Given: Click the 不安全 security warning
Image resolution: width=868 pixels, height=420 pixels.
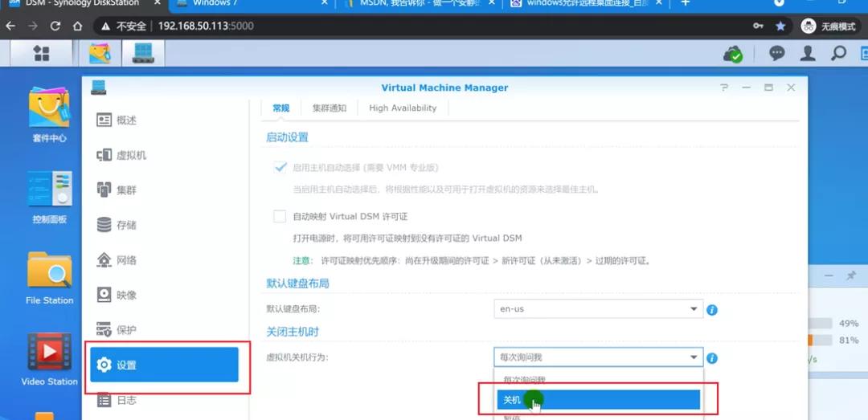Looking at the screenshot, I should (125, 26).
